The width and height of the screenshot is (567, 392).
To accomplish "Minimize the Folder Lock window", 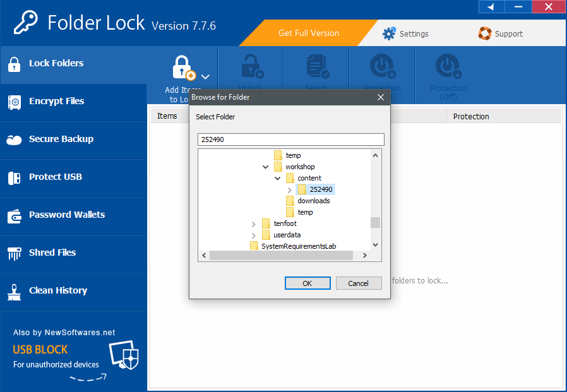I will tap(518, 6).
